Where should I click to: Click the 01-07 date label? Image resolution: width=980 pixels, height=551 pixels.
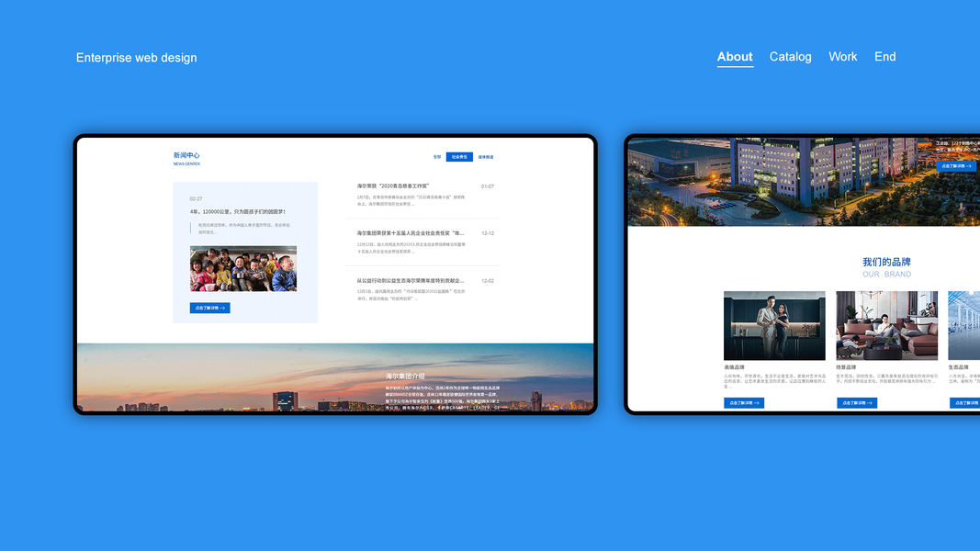(488, 186)
